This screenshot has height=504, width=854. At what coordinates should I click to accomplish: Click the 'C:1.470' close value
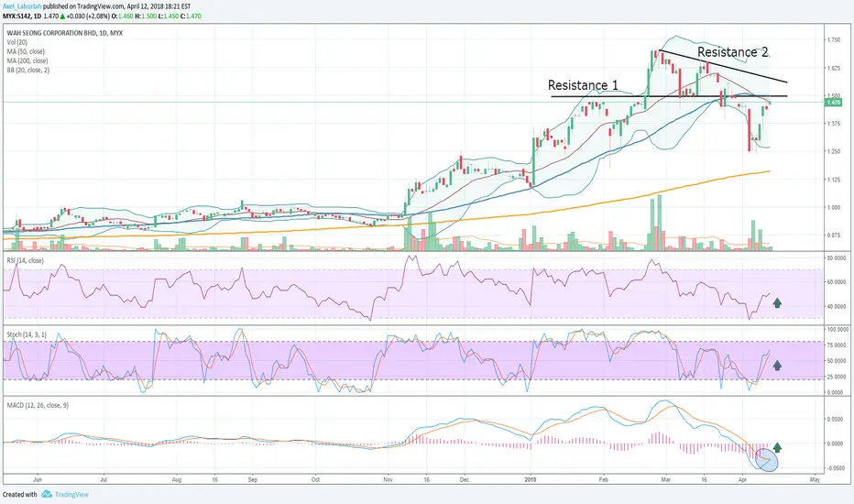(x=190, y=16)
